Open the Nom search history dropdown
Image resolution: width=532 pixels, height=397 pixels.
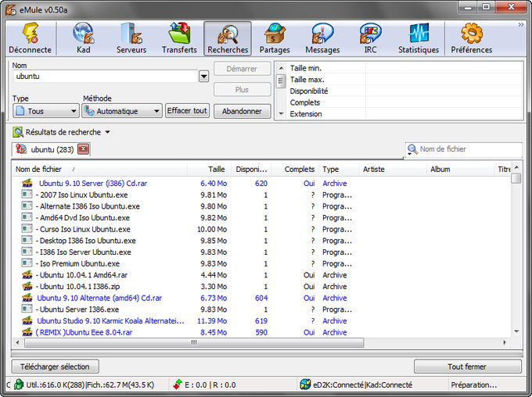coord(203,77)
